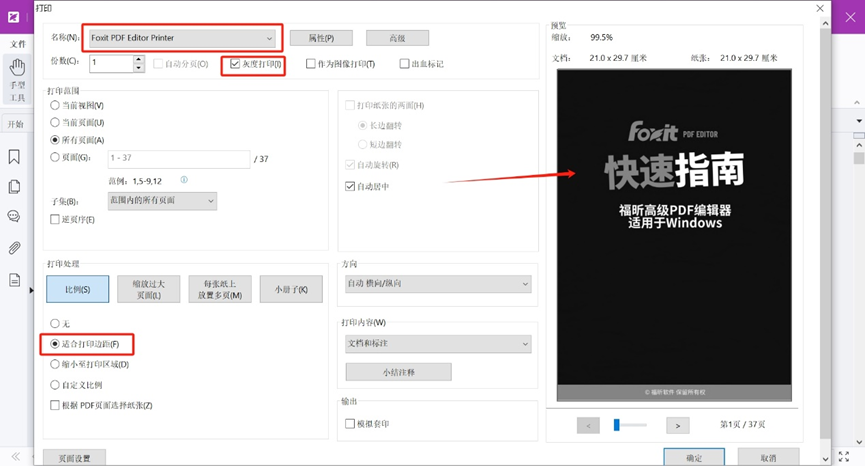
Task: Open the 打印内容 dropdown
Action: tap(438, 344)
